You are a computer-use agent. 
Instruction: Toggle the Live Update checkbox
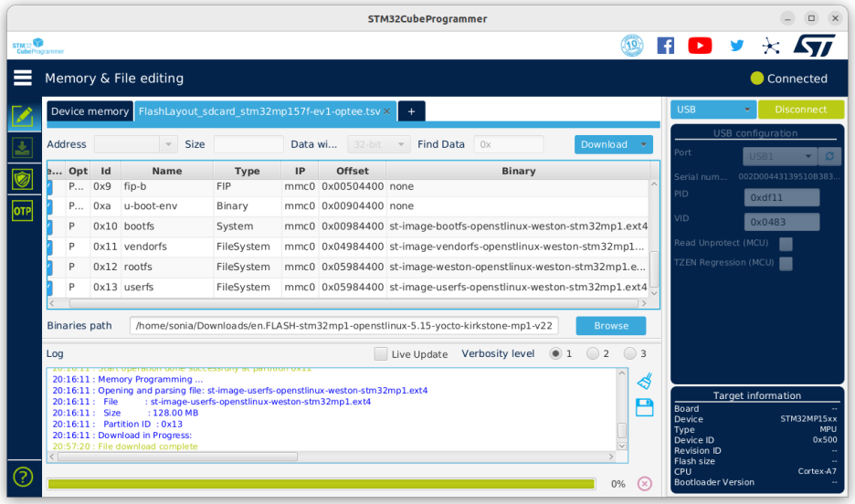click(381, 353)
